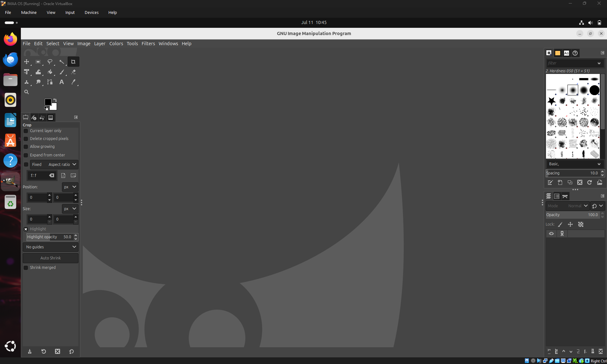The height and width of the screenshot is (364, 607).
Task: Select the Clone stamp tool
Action: 27,82
